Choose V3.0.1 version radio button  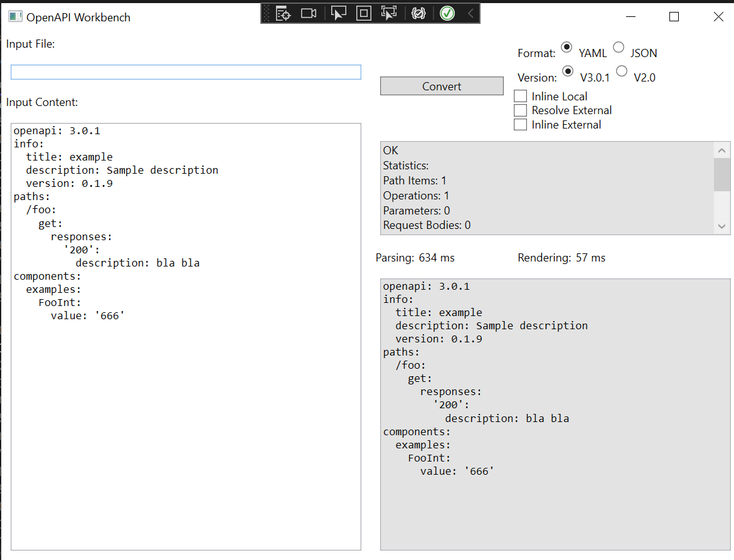pyautogui.click(x=568, y=71)
